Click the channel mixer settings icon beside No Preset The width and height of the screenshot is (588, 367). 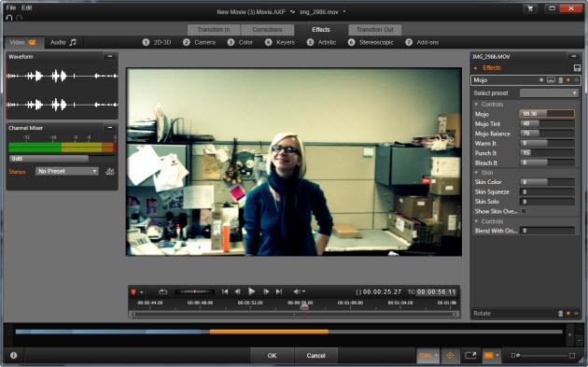point(110,172)
